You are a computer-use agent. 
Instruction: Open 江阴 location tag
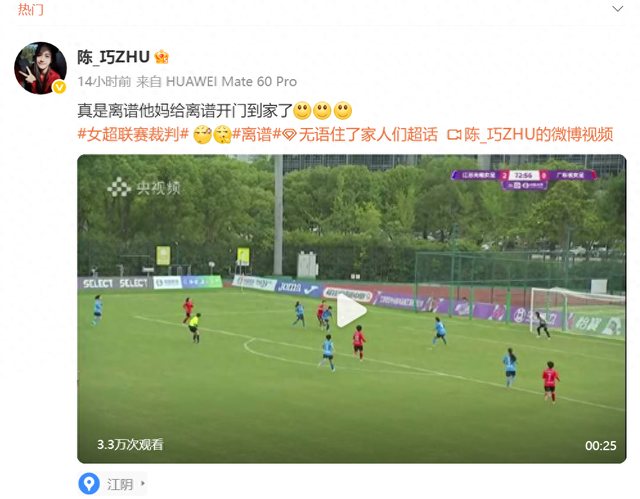click(x=120, y=484)
